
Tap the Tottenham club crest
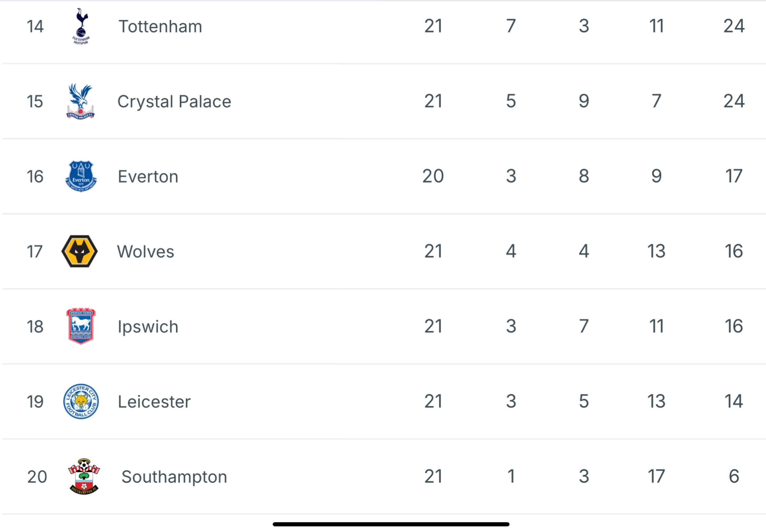[x=81, y=26]
